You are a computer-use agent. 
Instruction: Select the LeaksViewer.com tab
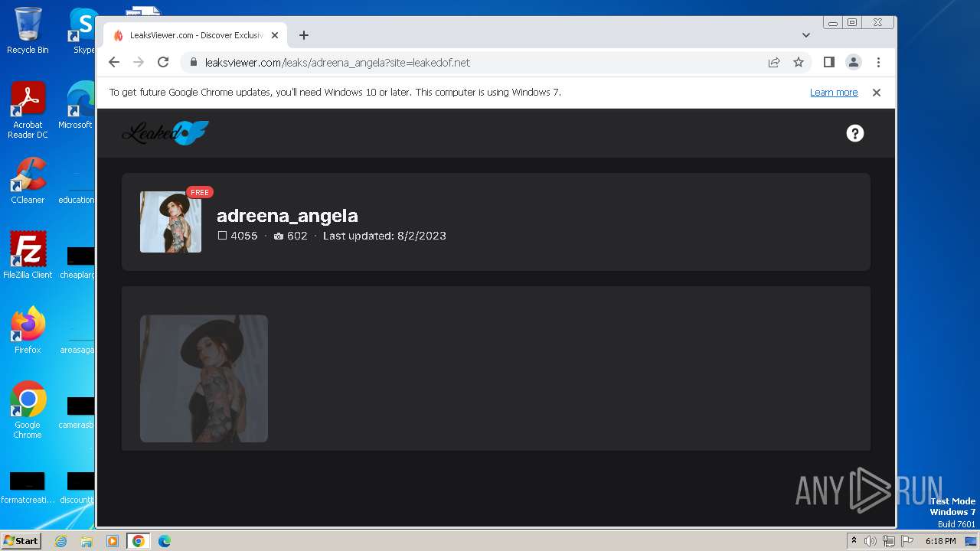(x=195, y=35)
